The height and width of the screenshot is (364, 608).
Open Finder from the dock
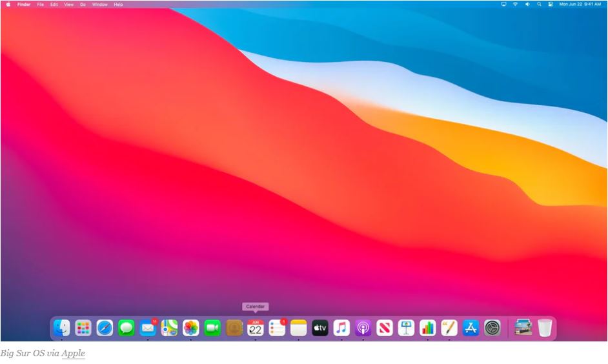61,328
